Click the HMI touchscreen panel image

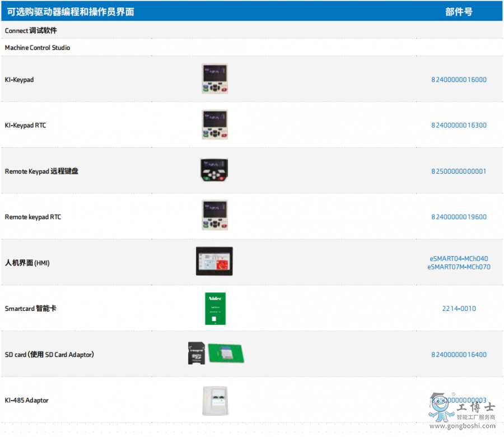[214, 261]
